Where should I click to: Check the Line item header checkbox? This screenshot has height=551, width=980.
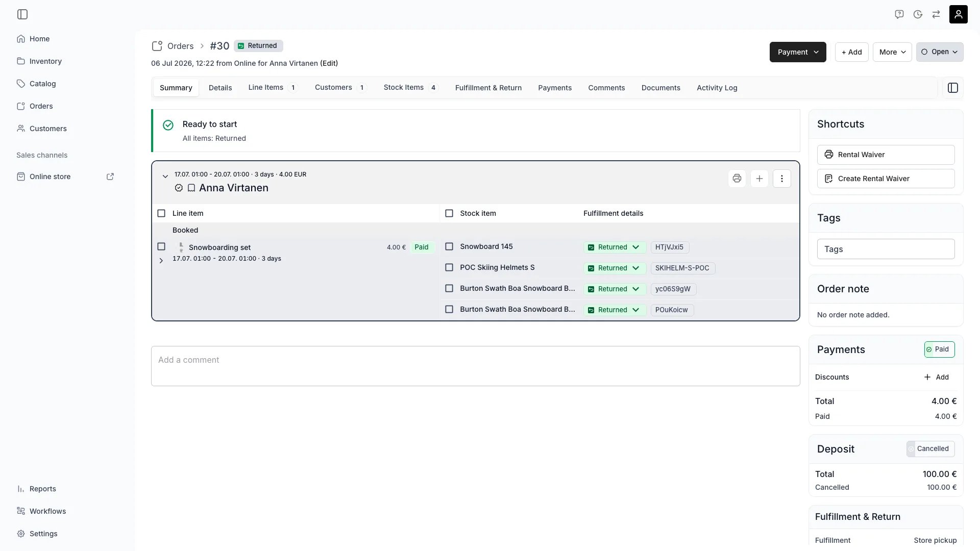coord(161,213)
